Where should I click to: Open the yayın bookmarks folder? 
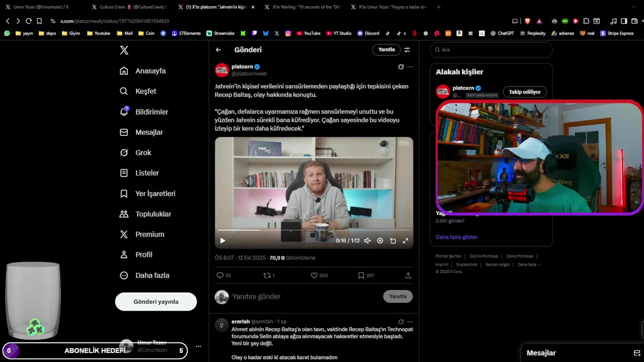coord(24,33)
